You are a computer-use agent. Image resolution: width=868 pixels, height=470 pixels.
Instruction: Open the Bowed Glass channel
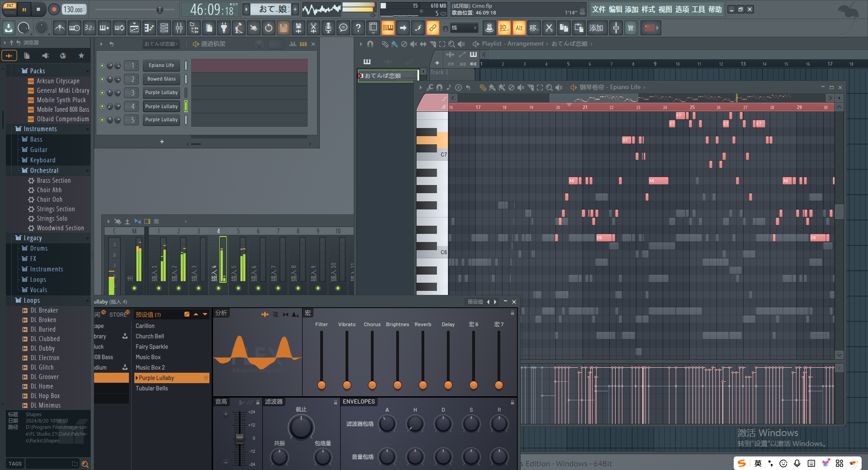coord(161,79)
